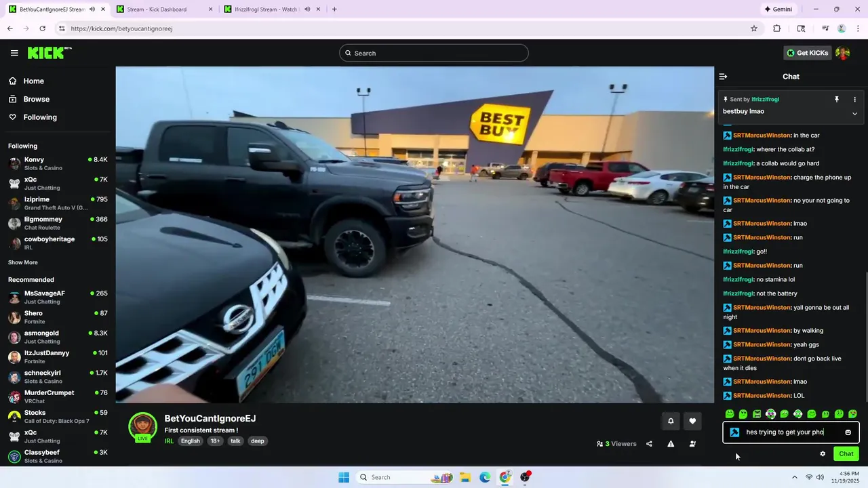Click the chat identity badge icon

(734, 432)
